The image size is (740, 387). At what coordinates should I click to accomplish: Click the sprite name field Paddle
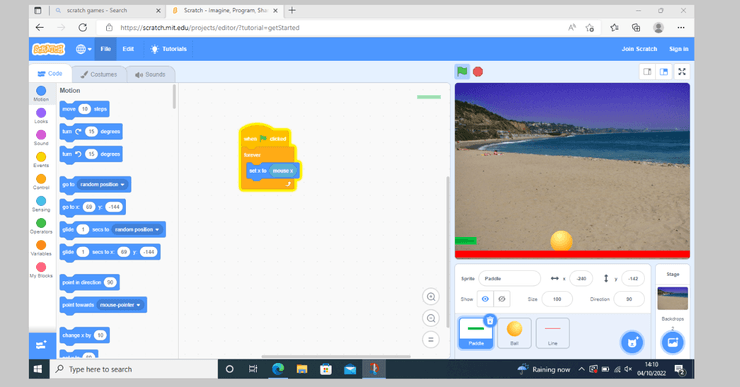(509, 278)
